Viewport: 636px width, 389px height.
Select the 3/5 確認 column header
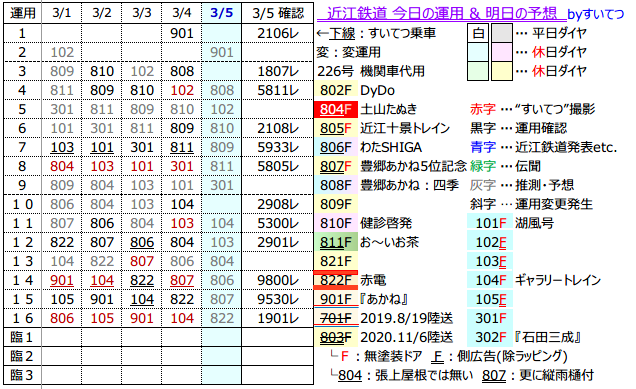click(277, 13)
